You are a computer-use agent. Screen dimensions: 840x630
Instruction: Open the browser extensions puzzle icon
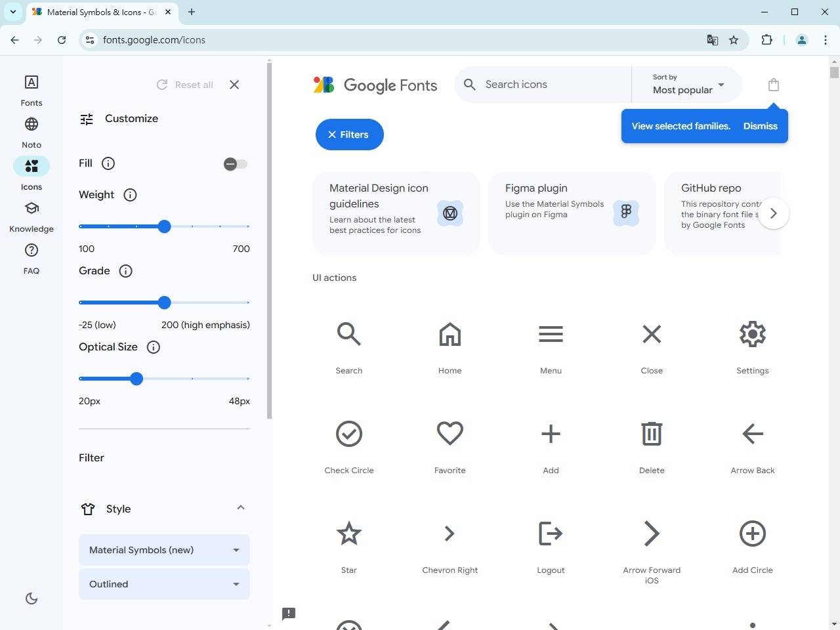click(766, 40)
